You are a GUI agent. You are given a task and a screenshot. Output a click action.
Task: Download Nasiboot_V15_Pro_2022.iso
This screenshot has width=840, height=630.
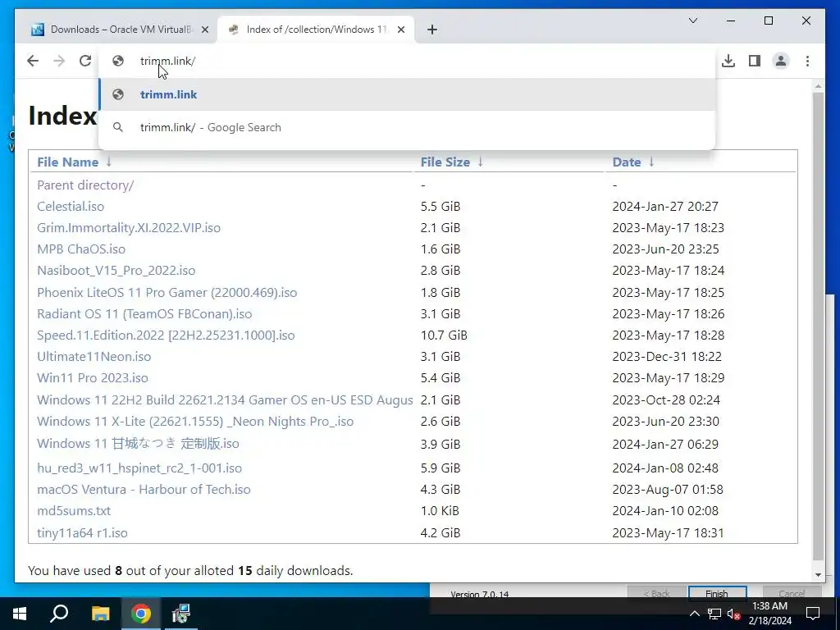click(x=116, y=271)
